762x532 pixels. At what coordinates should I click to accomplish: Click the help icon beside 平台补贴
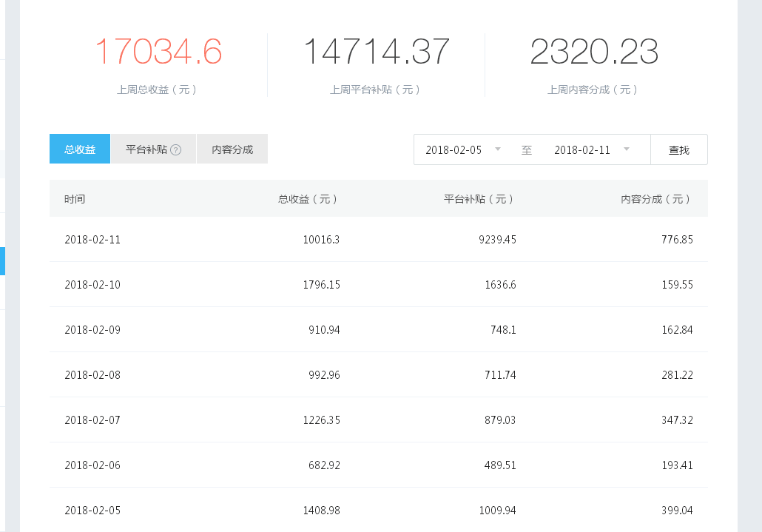[176, 149]
